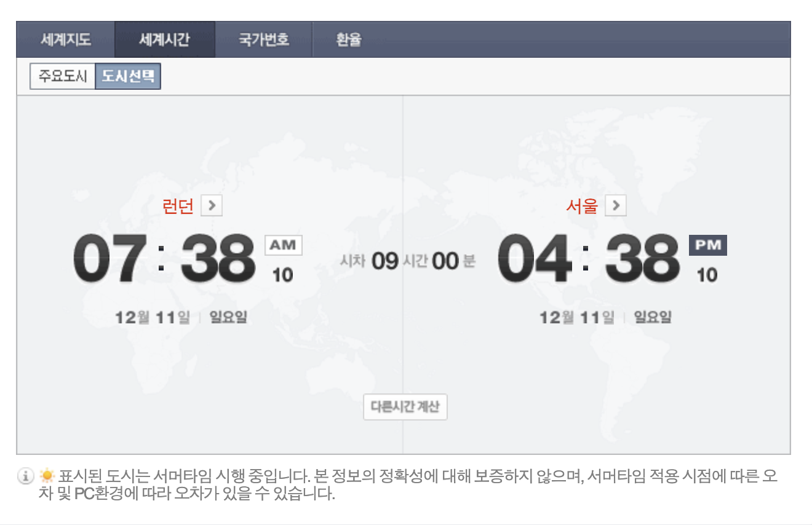Click the 서울 city name

582,207
